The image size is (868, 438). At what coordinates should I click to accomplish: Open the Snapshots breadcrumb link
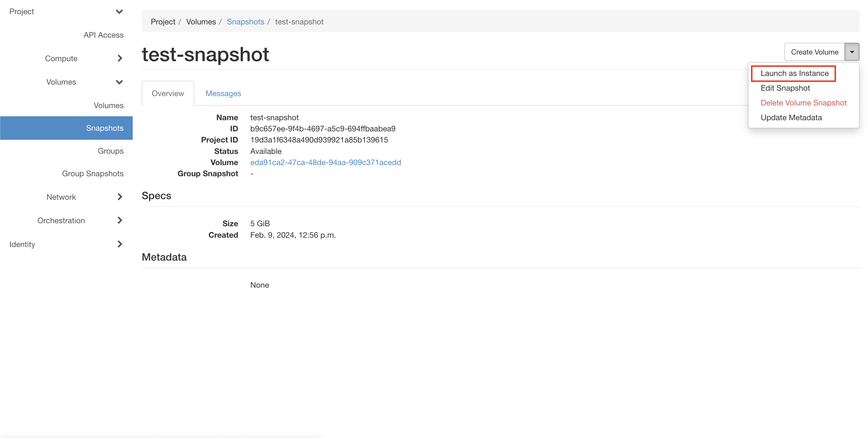tap(245, 22)
